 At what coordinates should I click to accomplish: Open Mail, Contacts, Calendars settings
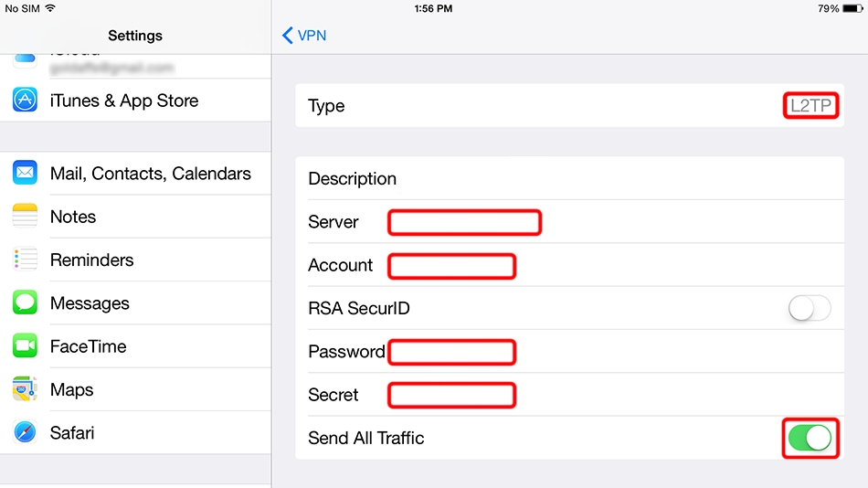tap(150, 174)
